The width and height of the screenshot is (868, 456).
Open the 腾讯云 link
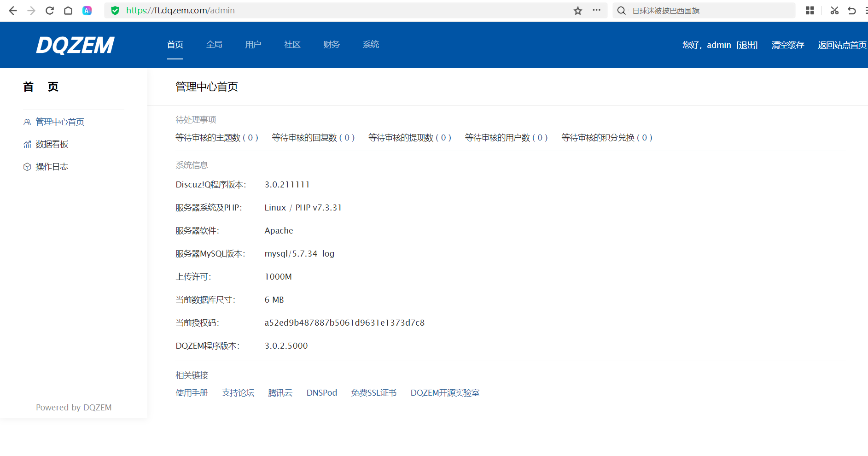pyautogui.click(x=280, y=393)
